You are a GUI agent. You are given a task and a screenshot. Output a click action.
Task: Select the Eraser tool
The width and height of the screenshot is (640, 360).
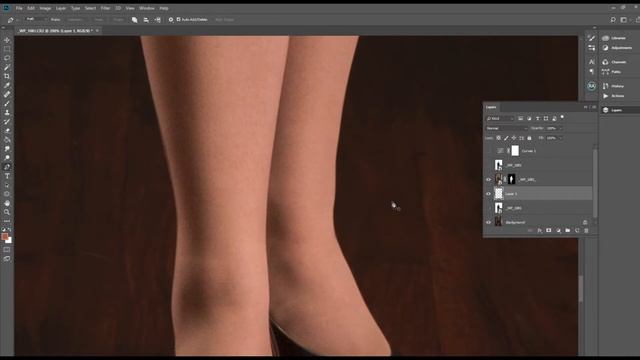pyautogui.click(x=7, y=131)
